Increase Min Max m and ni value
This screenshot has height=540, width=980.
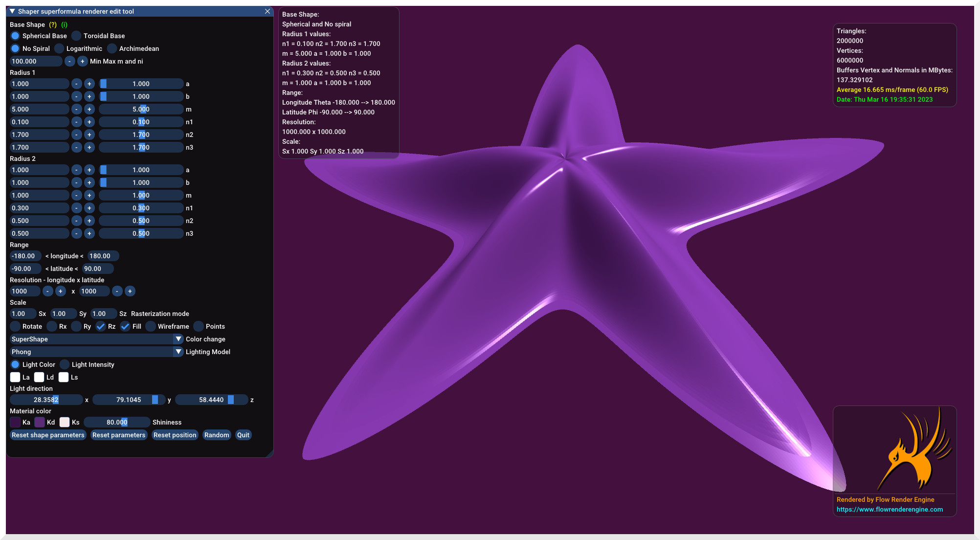[x=83, y=61]
